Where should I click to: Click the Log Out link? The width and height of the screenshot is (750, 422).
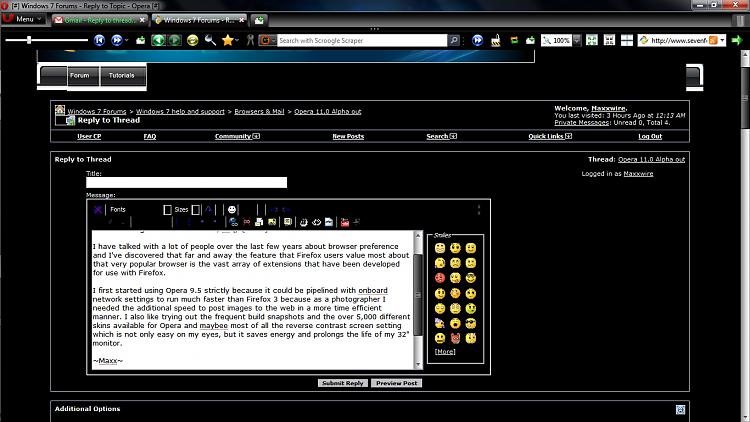coord(650,136)
